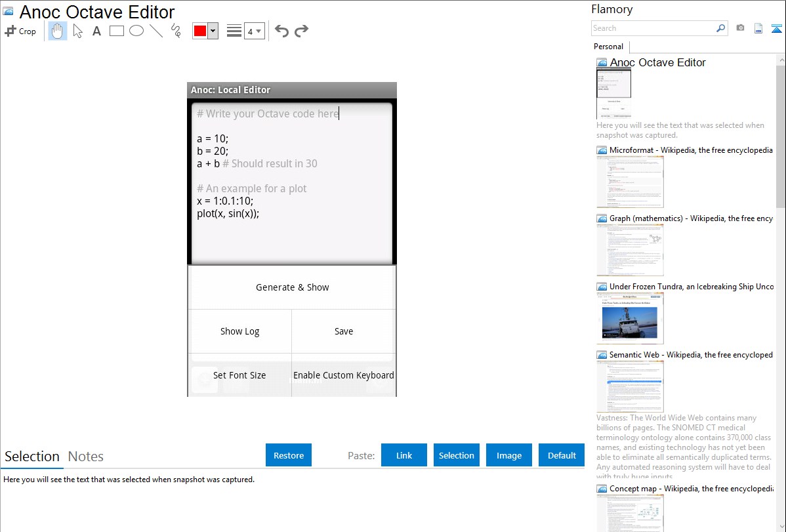Choose the freehand scribble tool
The width and height of the screenshot is (786, 532).
point(176,31)
